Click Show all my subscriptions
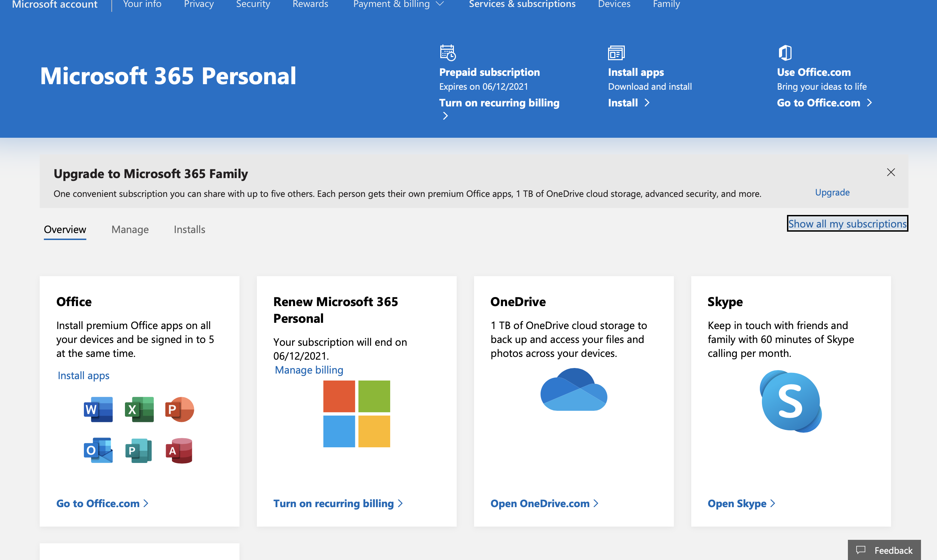937x560 pixels. [848, 223]
